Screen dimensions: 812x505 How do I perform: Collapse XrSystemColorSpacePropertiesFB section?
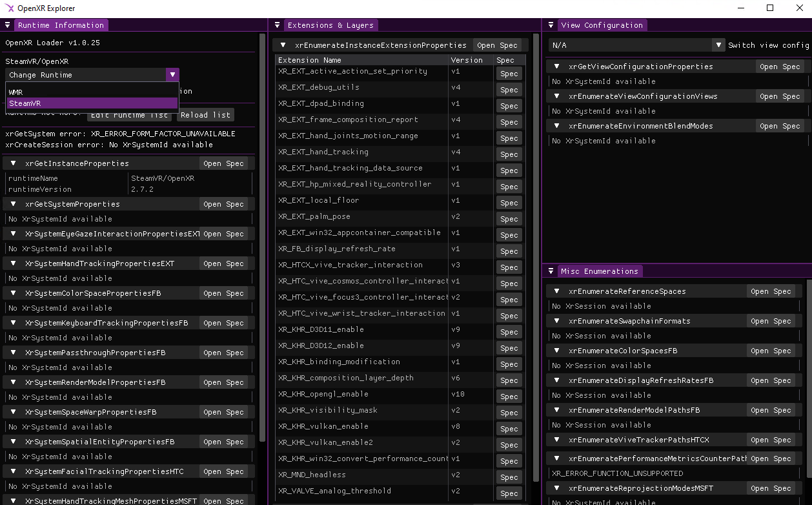click(x=13, y=293)
